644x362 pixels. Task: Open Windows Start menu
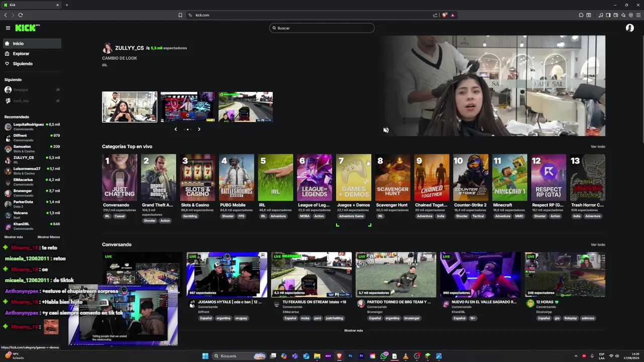(205, 356)
